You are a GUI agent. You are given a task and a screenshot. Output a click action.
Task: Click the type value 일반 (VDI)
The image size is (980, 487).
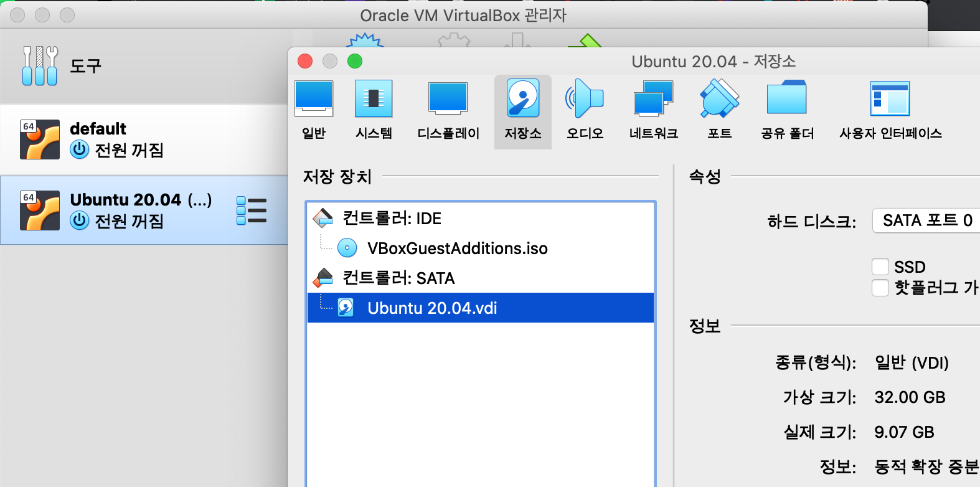(x=912, y=362)
